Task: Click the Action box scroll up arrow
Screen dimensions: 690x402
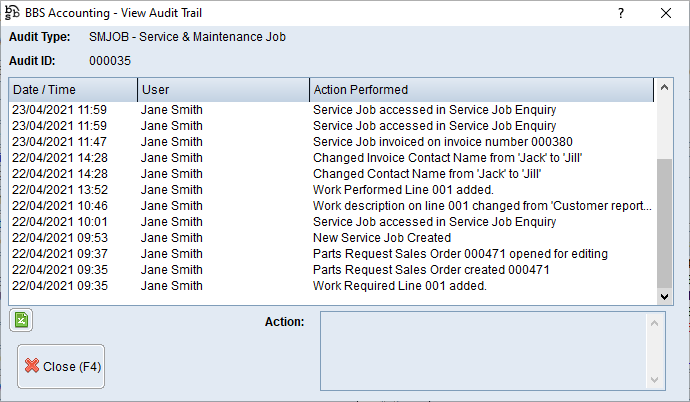Action: click(656, 321)
